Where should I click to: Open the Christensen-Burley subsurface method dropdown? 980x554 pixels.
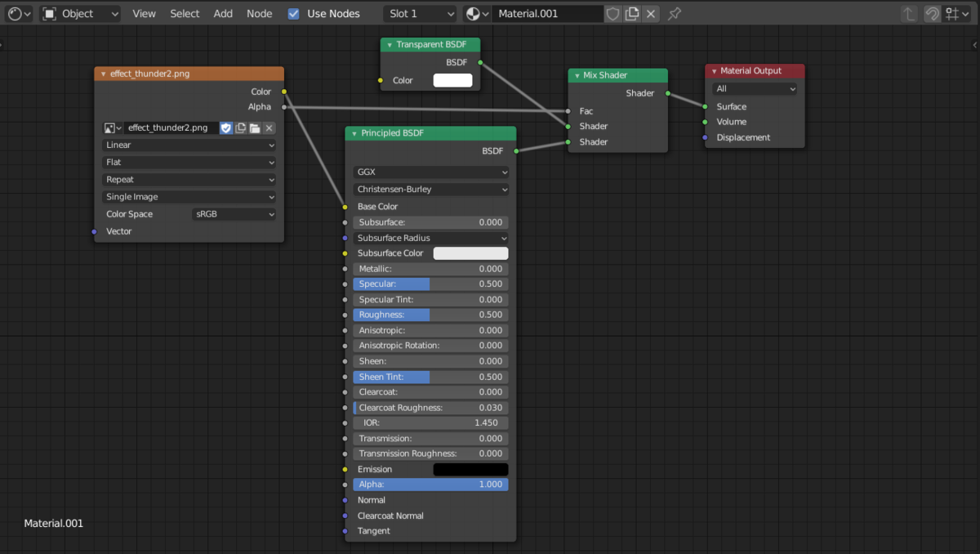[431, 190]
